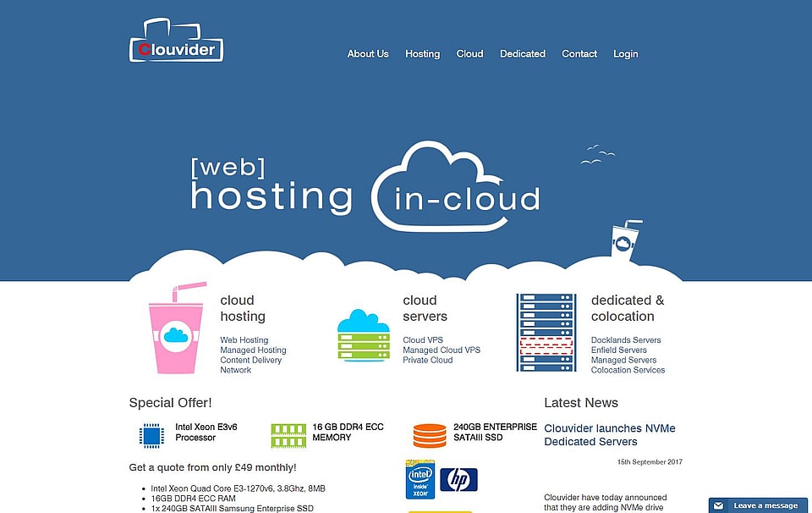Click the Intel Xeon E3v6 Processor text
The width and height of the screenshot is (812, 513).
(x=206, y=433)
